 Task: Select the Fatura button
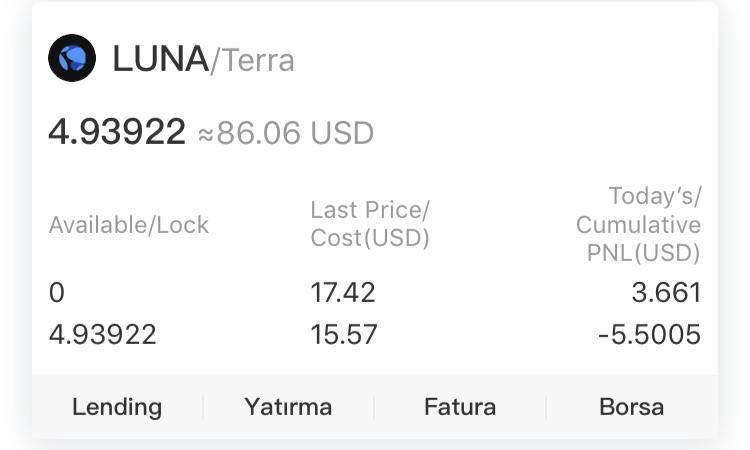[460, 407]
